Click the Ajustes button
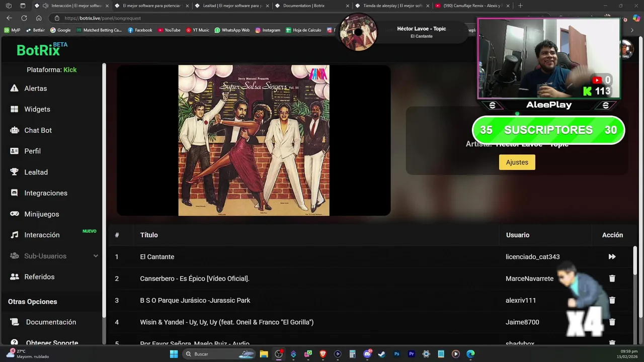 517,162
